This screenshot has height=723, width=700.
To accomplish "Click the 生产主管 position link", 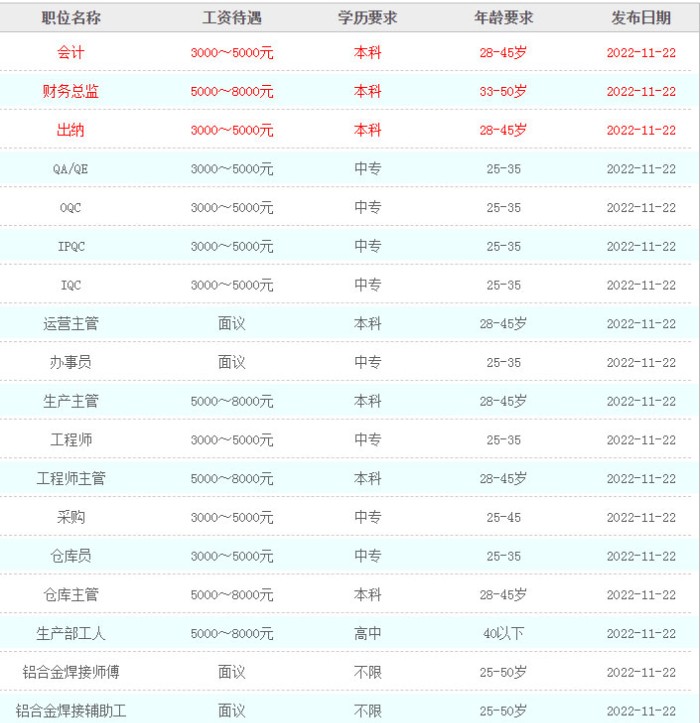I will [71, 401].
